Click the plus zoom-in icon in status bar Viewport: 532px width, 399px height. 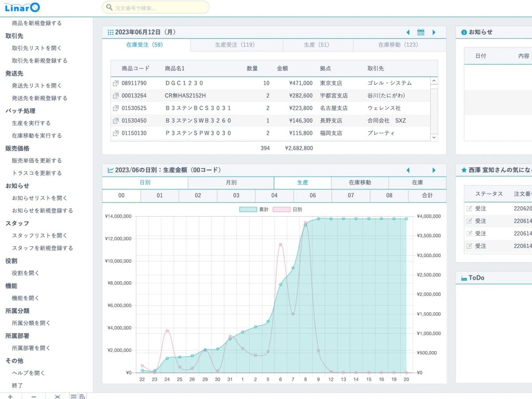pos(10,396)
